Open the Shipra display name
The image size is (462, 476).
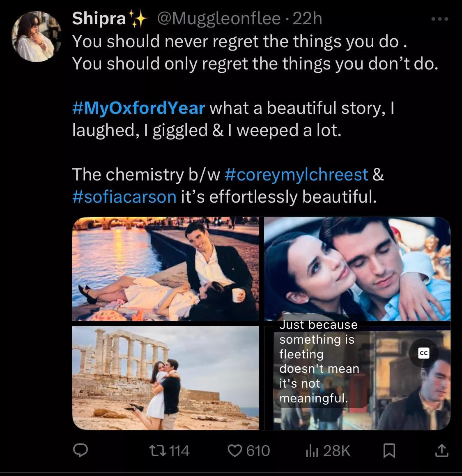[99, 18]
